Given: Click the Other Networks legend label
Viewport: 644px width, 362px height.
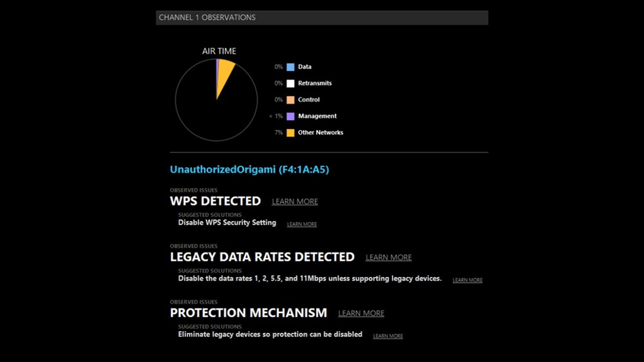Looking at the screenshot, I should click(x=320, y=133).
